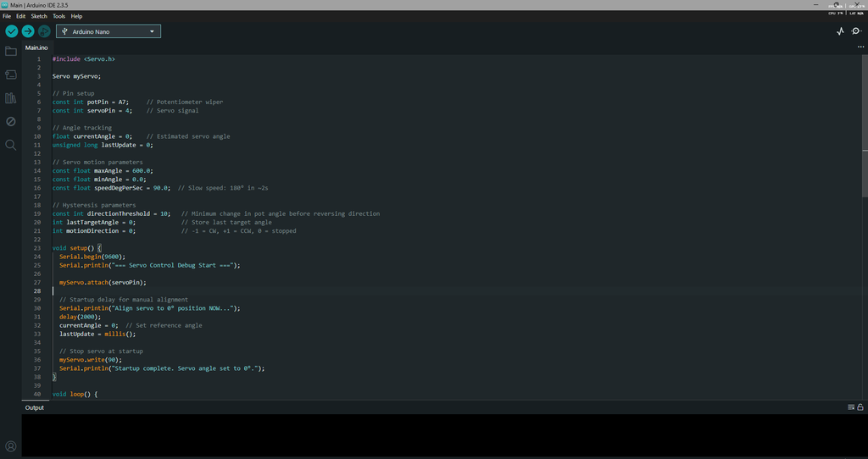This screenshot has height=459, width=868.
Task: Open the Boards Manager sidebar panel
Action: click(11, 75)
